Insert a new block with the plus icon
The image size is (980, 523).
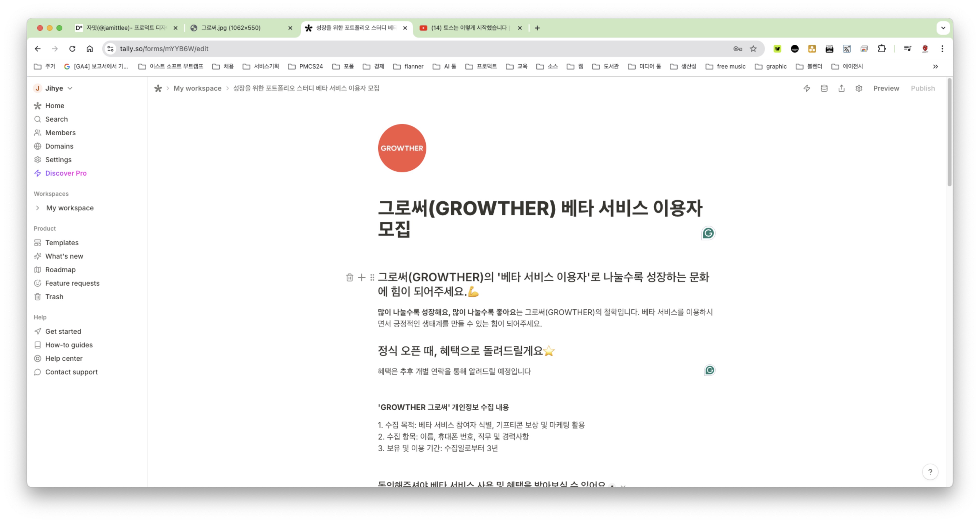click(x=361, y=277)
